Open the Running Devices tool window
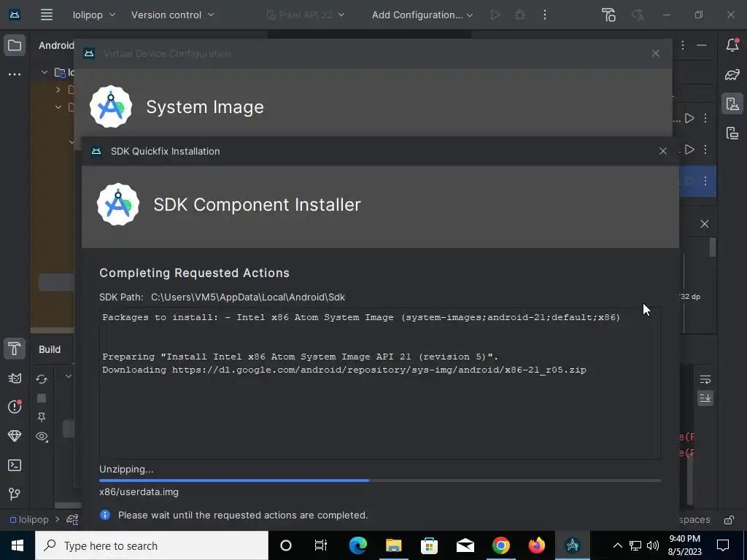This screenshot has width=747, height=560. 732,133
